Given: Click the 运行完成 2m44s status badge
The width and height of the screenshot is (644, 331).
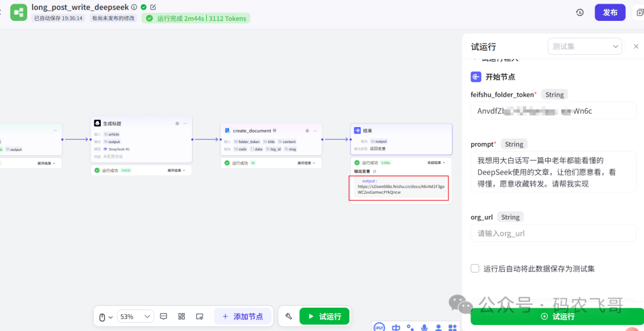Looking at the screenshot, I should [196, 18].
